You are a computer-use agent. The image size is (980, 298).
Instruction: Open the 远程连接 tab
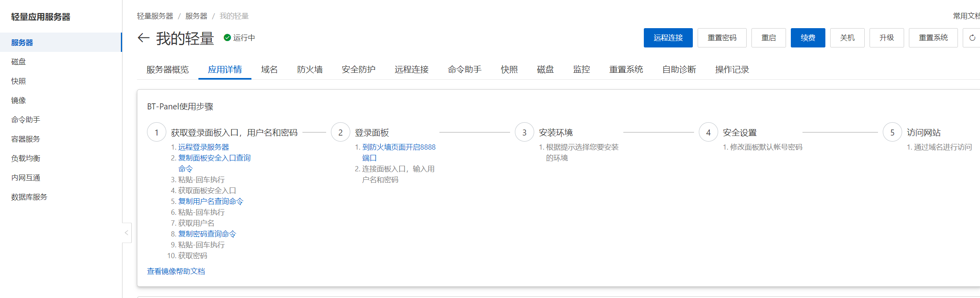coord(411,70)
